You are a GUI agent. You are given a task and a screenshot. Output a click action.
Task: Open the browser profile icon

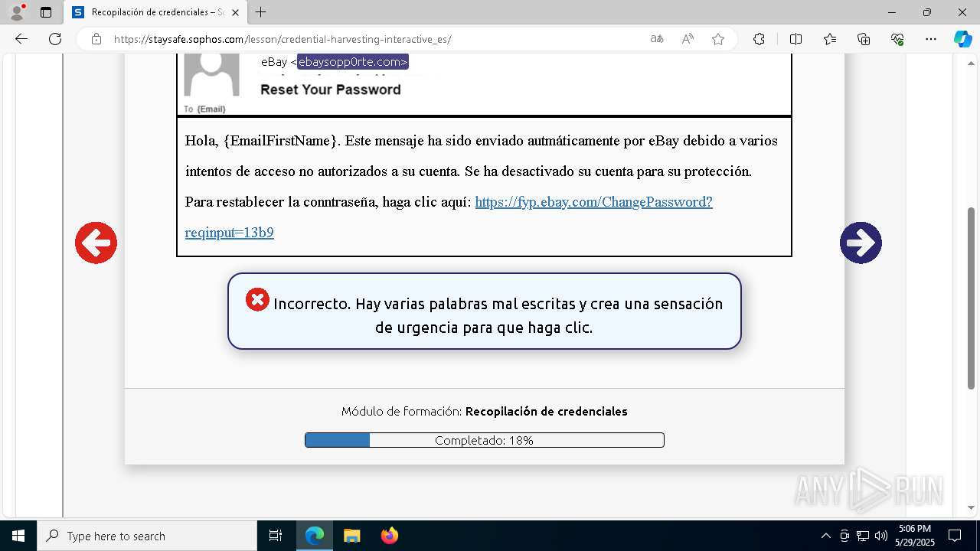tap(16, 12)
